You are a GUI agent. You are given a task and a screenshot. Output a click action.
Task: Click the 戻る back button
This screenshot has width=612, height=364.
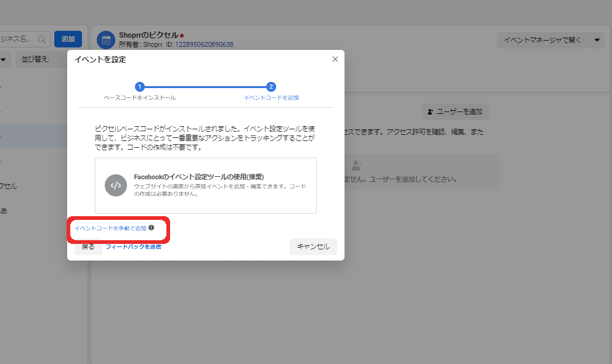(88, 247)
